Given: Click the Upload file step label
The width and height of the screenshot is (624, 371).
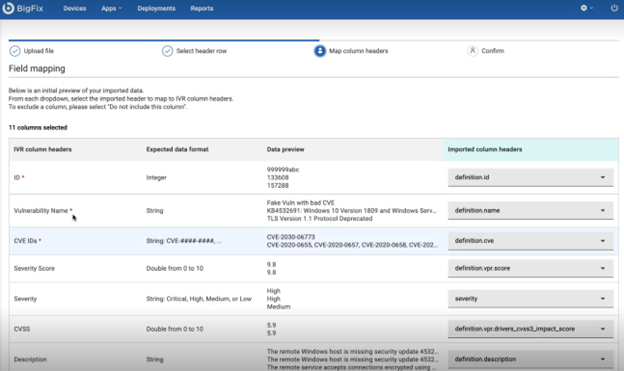Looking at the screenshot, I should point(39,51).
